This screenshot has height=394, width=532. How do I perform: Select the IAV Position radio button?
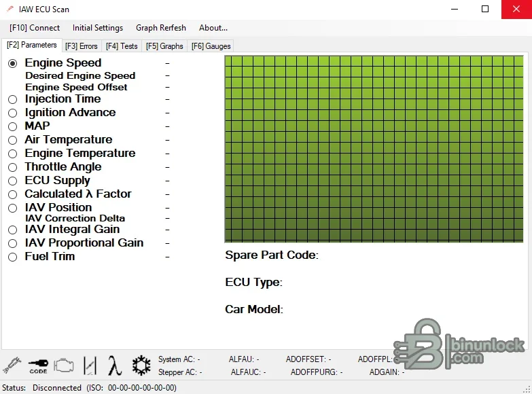(12, 208)
